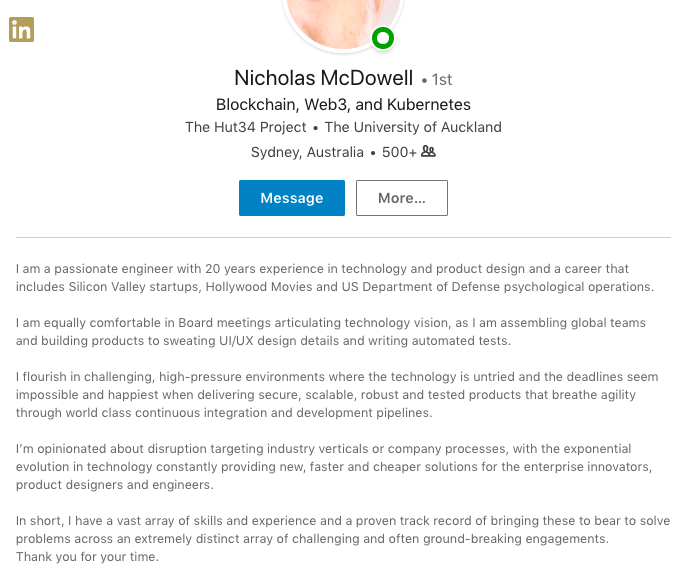View the 500+ connections count
This screenshot has height=570, width=694.
(x=399, y=152)
